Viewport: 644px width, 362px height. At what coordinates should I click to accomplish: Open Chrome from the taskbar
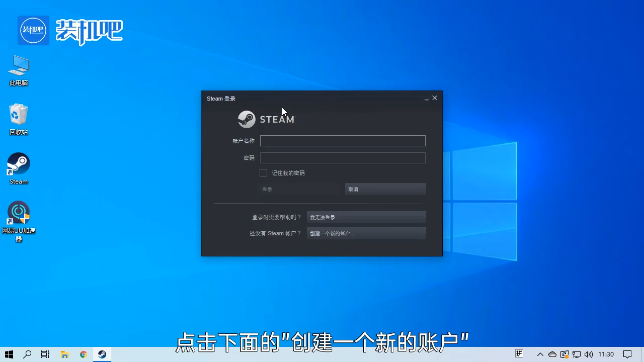pos(83,354)
